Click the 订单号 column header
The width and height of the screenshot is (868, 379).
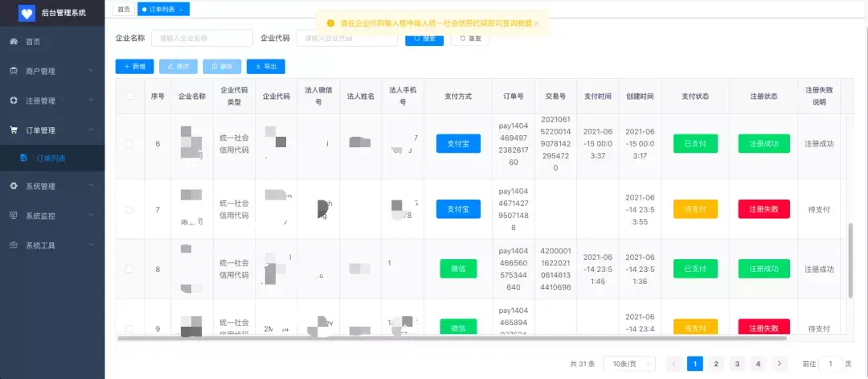click(x=514, y=96)
